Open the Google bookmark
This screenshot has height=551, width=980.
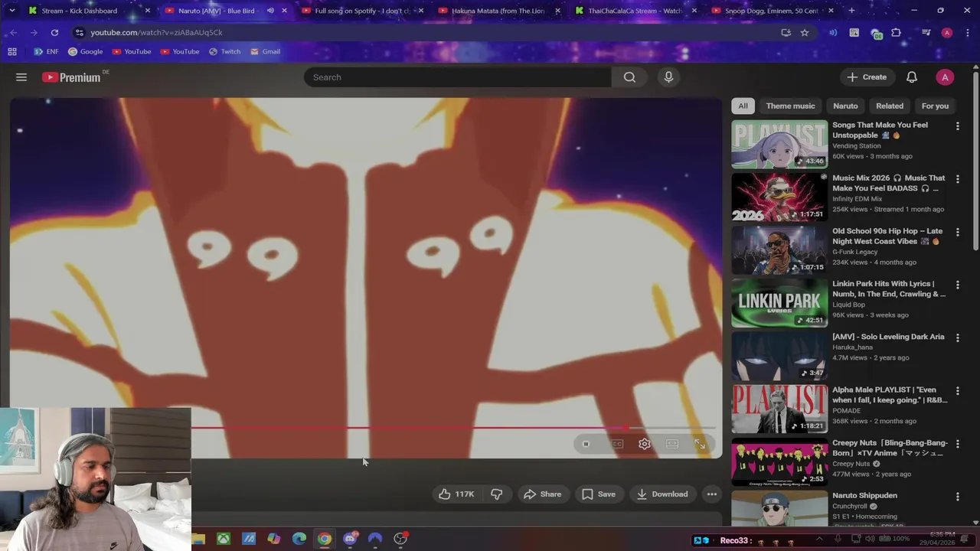click(85, 51)
